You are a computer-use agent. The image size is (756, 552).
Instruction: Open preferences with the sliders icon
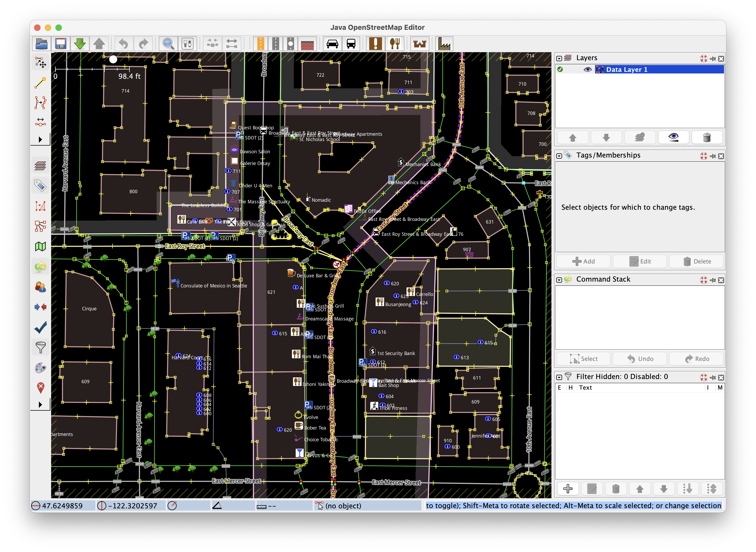187,44
